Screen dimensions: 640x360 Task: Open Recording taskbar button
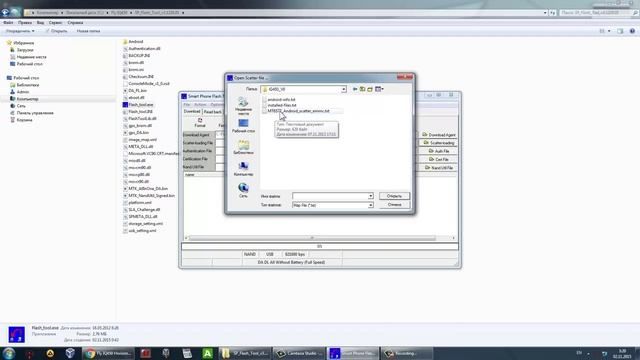(406, 353)
